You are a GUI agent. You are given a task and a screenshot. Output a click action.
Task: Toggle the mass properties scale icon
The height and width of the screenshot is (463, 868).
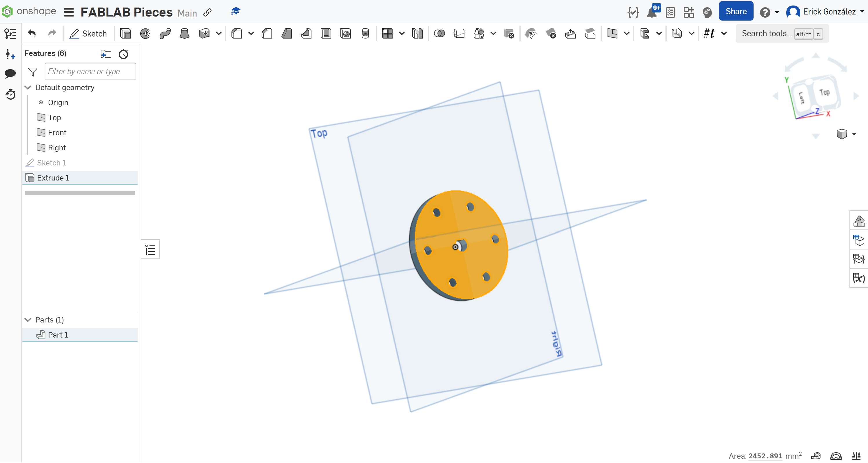coord(856,455)
